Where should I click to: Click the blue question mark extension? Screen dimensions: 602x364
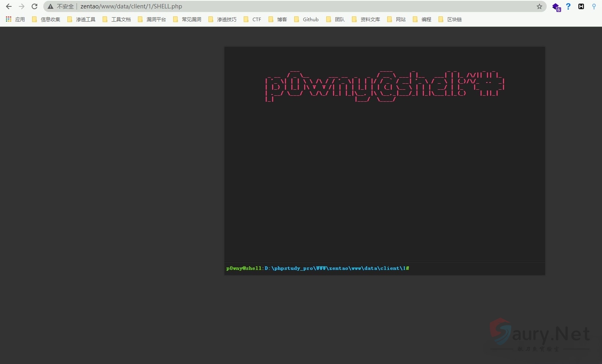click(568, 6)
